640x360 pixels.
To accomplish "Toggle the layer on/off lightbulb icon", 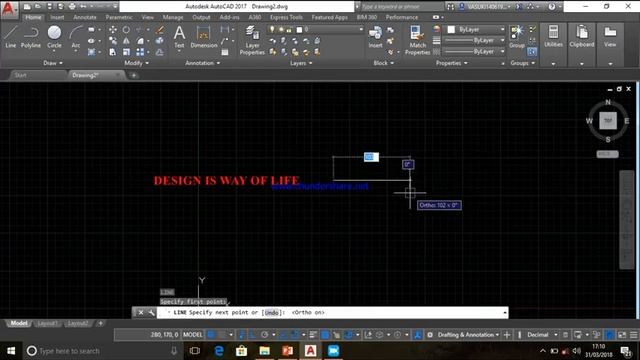I will [272, 29].
